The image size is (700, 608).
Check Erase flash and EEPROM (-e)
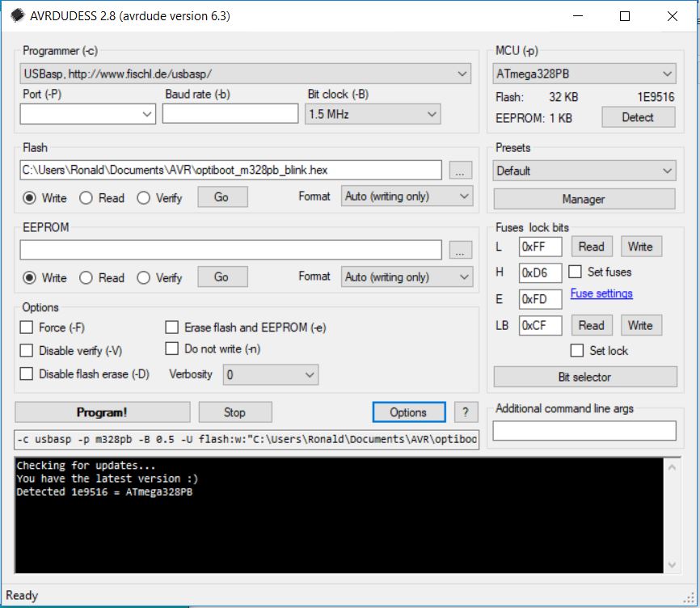point(171,327)
